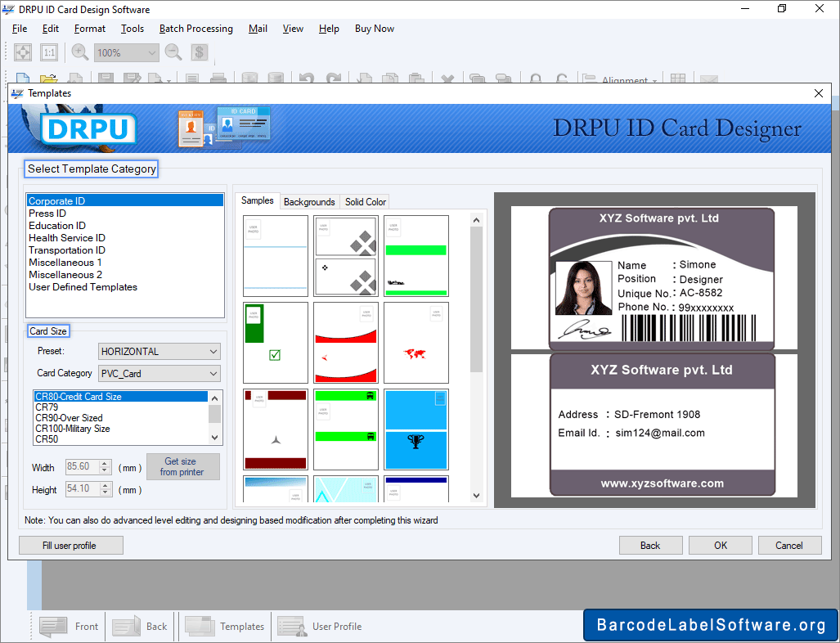Click the User Profile icon in bottom bar
This screenshot has width=840, height=643.
[x=292, y=626]
